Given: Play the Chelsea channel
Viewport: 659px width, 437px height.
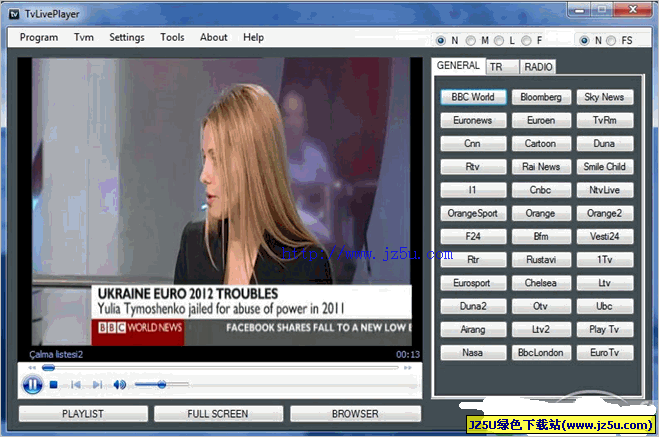Looking at the screenshot, I should point(541,283).
